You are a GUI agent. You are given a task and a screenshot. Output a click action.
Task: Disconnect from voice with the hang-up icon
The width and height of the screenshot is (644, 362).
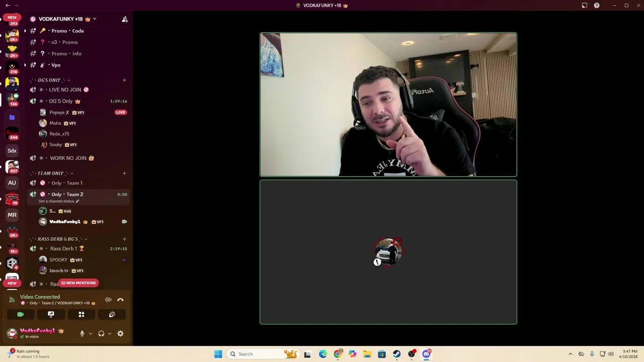(x=120, y=300)
